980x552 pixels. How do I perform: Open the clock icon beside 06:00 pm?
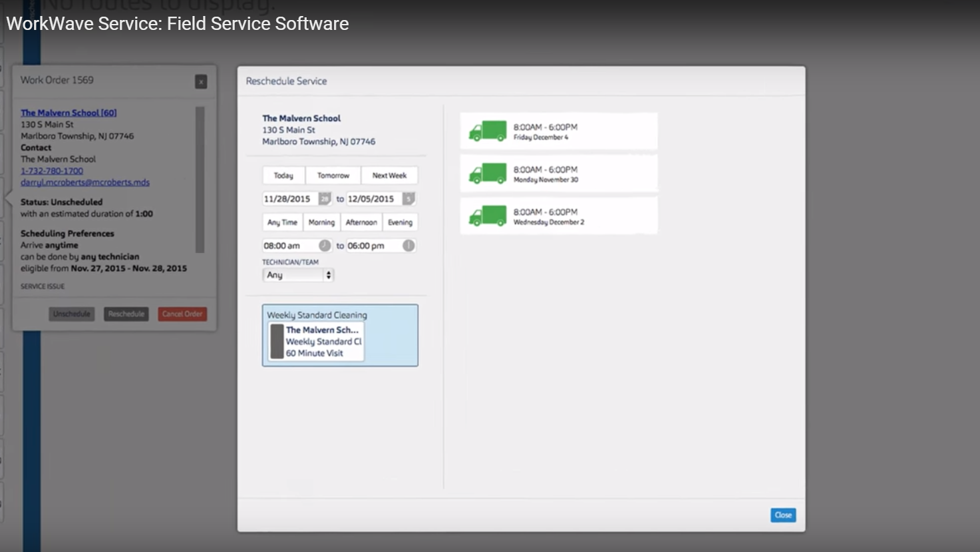pos(408,246)
